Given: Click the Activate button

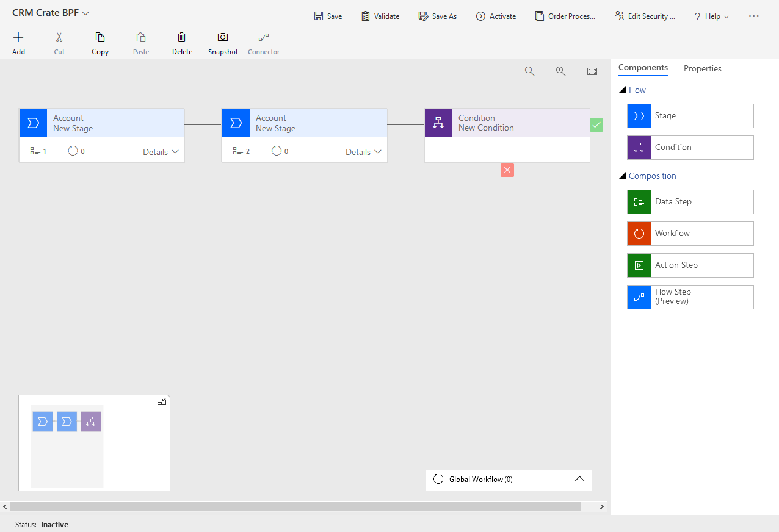Looking at the screenshot, I should 496,16.
